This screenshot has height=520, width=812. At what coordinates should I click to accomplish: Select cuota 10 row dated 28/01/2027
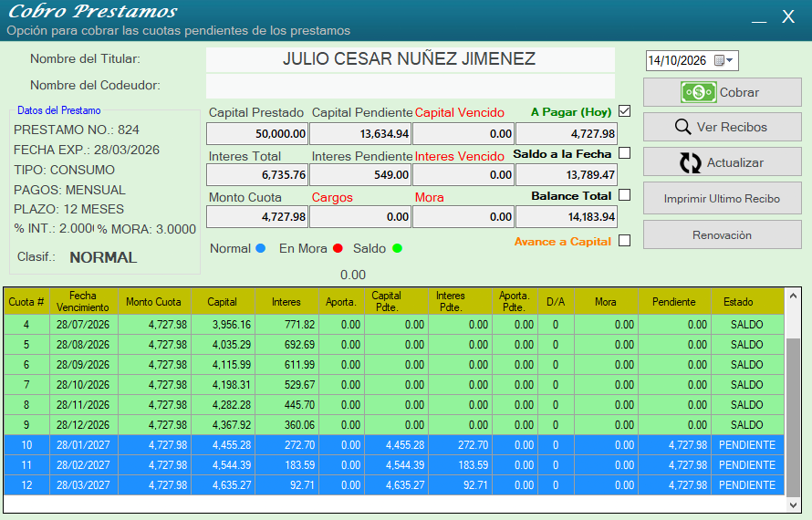[394, 445]
